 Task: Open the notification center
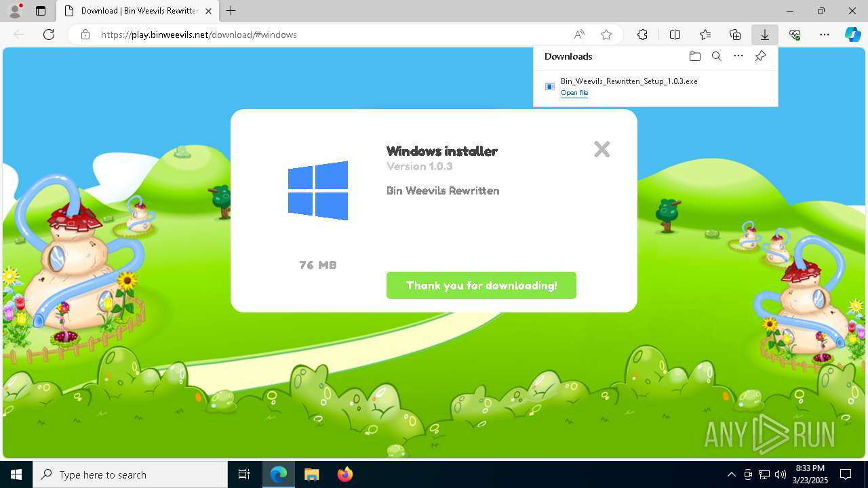pyautogui.click(x=846, y=474)
